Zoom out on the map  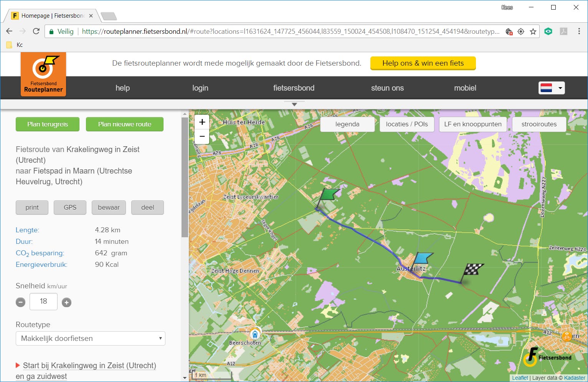point(202,136)
